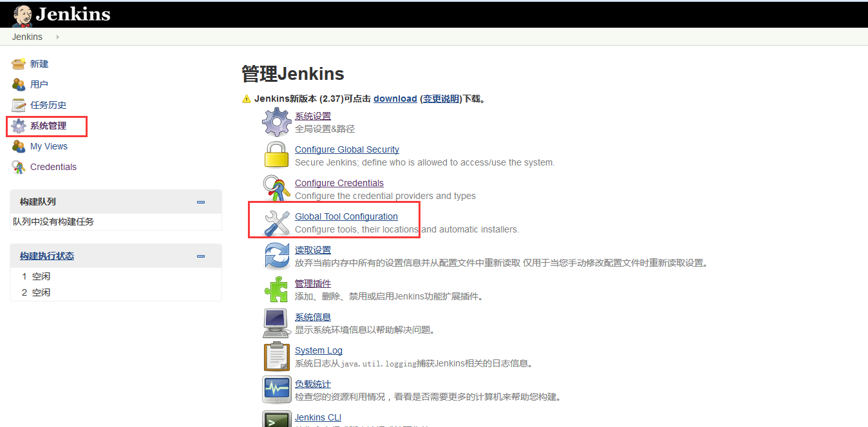
Task: Click the yellow warning triangle icon
Action: click(246, 99)
